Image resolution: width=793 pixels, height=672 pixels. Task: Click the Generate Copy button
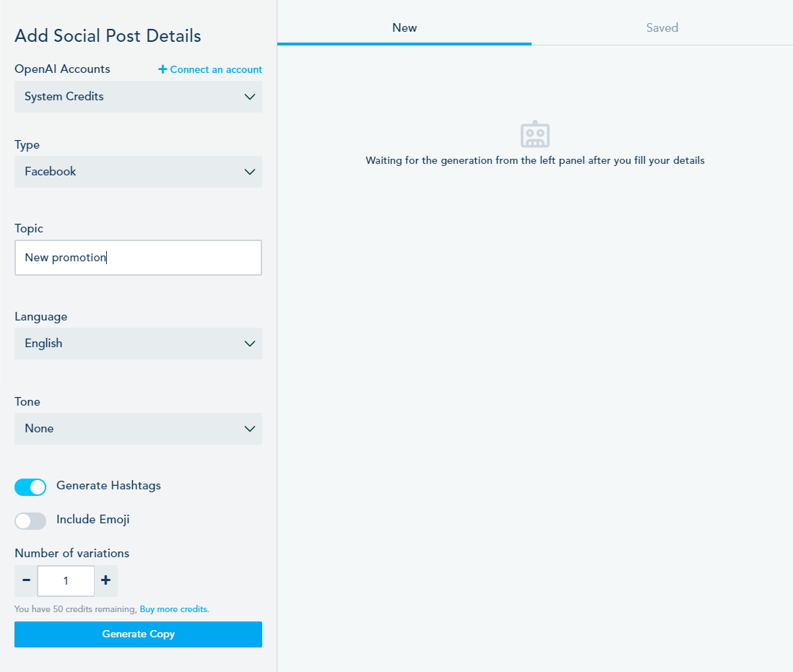pyautogui.click(x=138, y=634)
